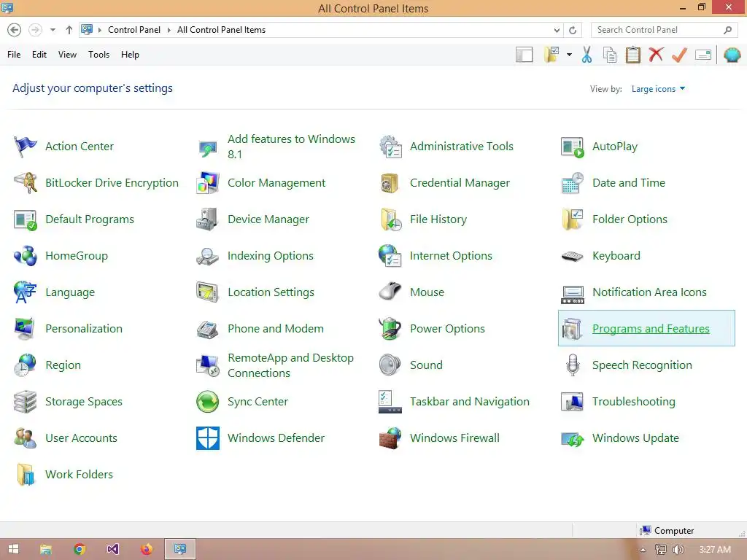Open the Edit menu
The image size is (747, 560).
tap(39, 55)
